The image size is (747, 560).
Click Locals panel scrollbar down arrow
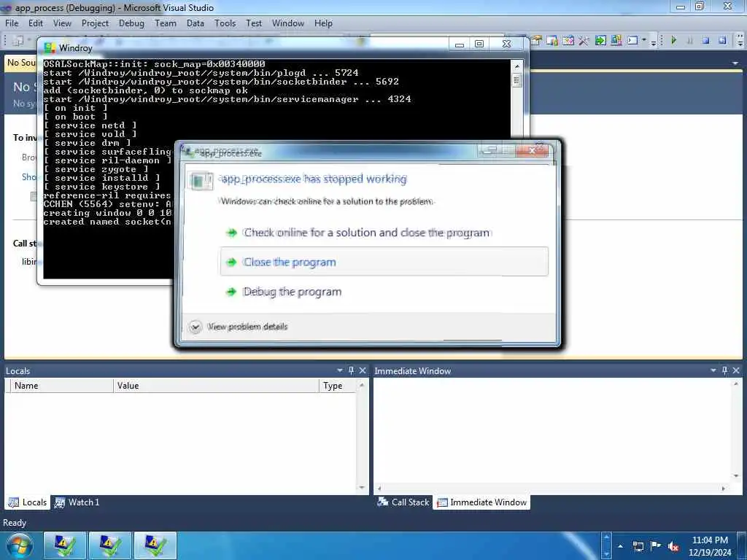click(362, 487)
